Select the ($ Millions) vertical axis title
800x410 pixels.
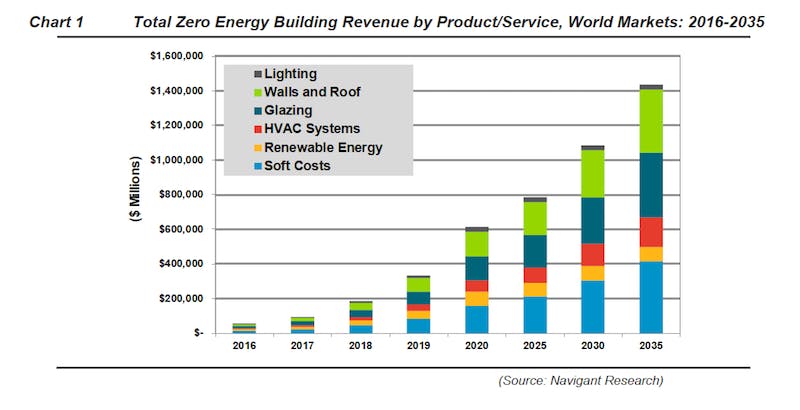(135, 195)
